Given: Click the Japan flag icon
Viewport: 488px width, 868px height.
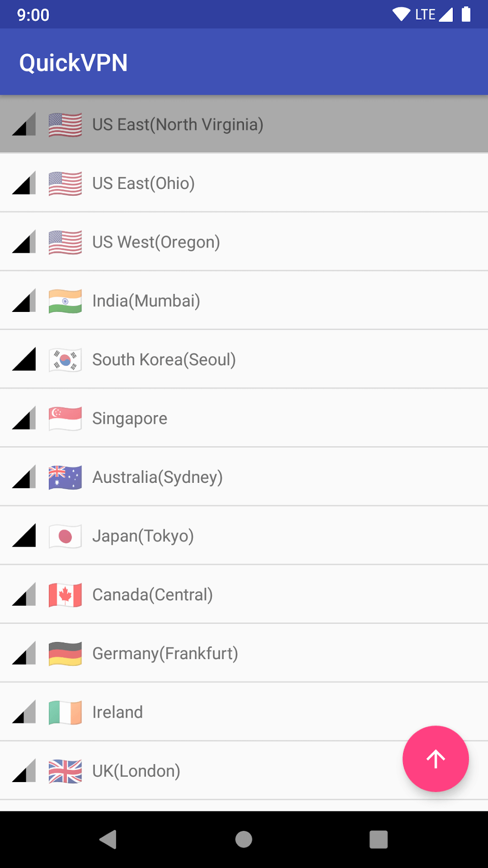Looking at the screenshot, I should [x=65, y=537].
